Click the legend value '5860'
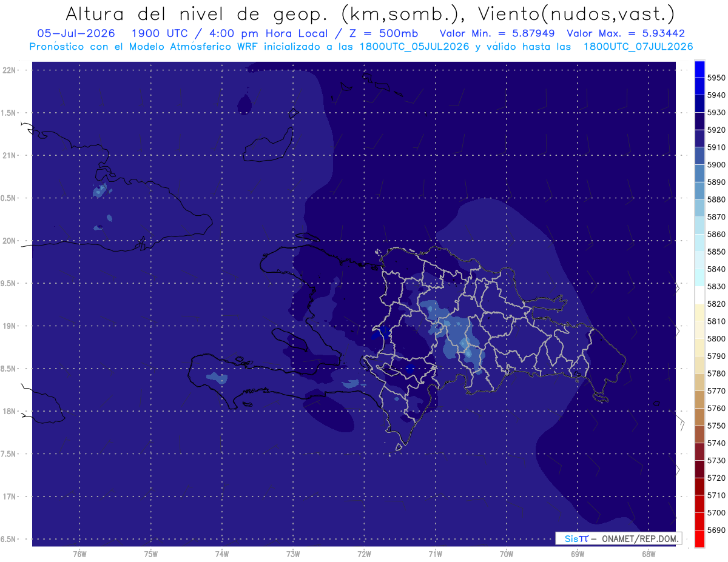Viewport: 728px width, 562px height. click(x=716, y=234)
